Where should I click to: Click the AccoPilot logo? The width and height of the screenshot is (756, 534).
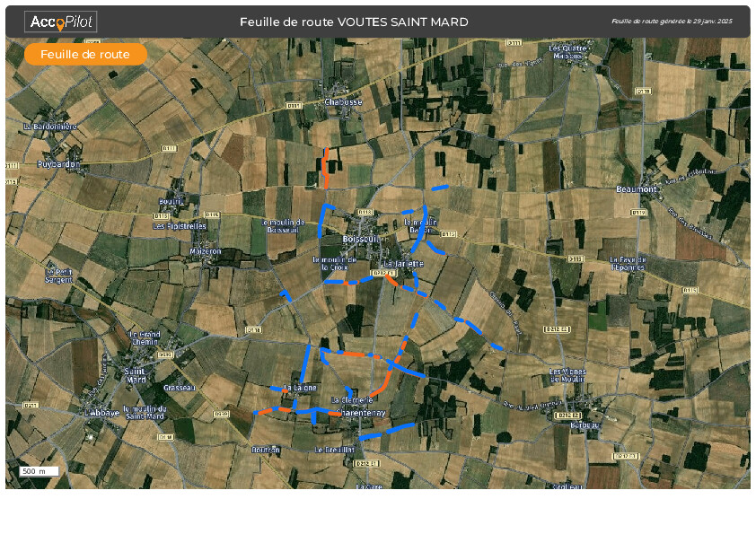coord(61,22)
